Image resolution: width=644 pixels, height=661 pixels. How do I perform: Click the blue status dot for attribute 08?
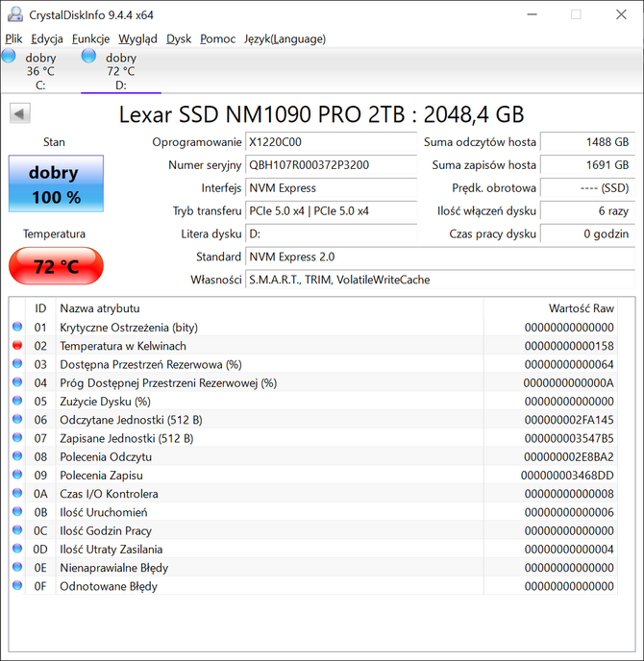coord(17,456)
